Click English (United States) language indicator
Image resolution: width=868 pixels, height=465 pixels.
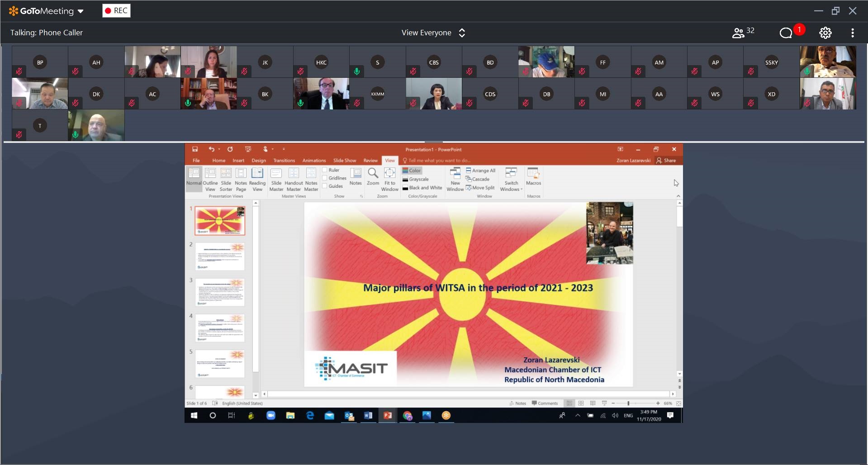click(242, 403)
